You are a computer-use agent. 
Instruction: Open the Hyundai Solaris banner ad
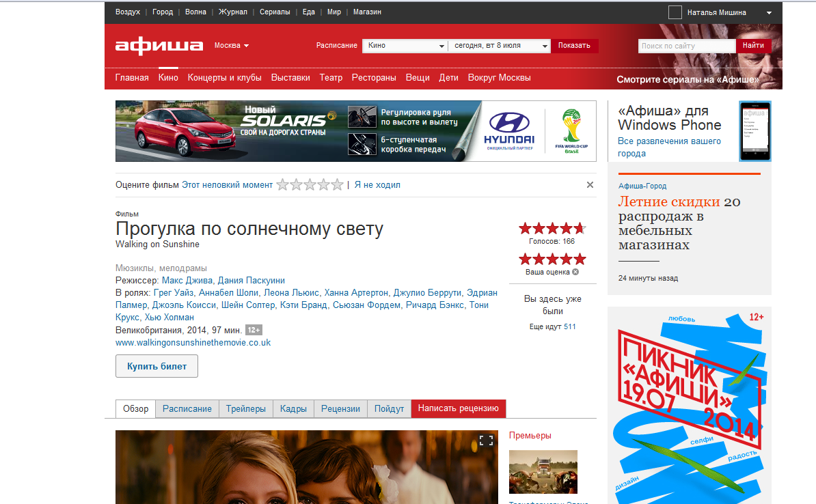click(356, 131)
